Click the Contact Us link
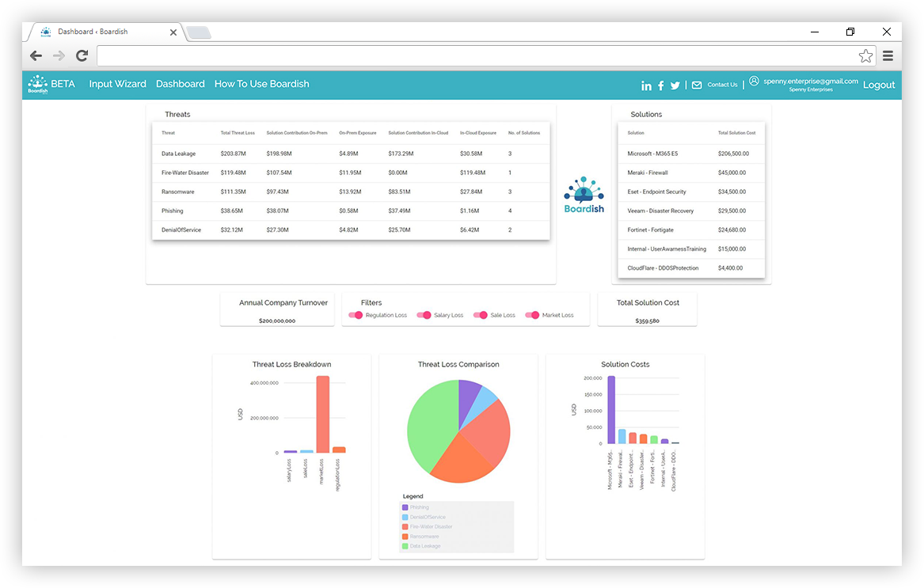 point(722,85)
